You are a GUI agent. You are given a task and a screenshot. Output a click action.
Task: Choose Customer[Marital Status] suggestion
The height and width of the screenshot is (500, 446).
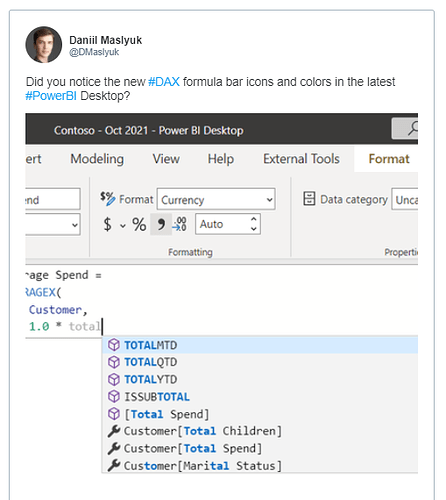tap(260, 465)
